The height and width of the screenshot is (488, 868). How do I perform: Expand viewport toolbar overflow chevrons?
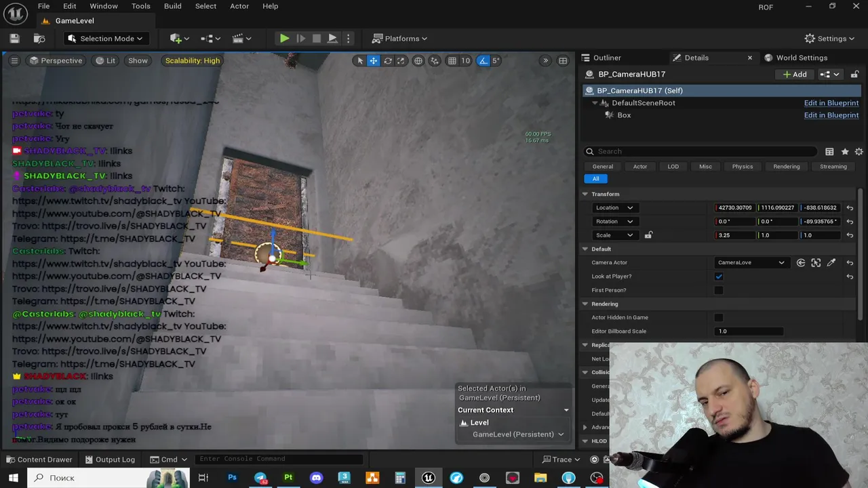pyautogui.click(x=545, y=60)
